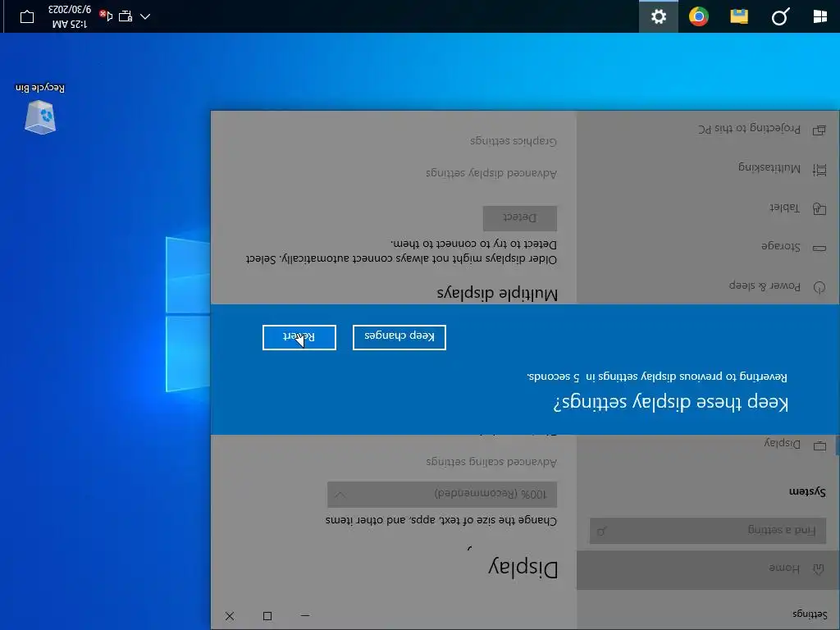Close the Settings window

[x=230, y=615]
